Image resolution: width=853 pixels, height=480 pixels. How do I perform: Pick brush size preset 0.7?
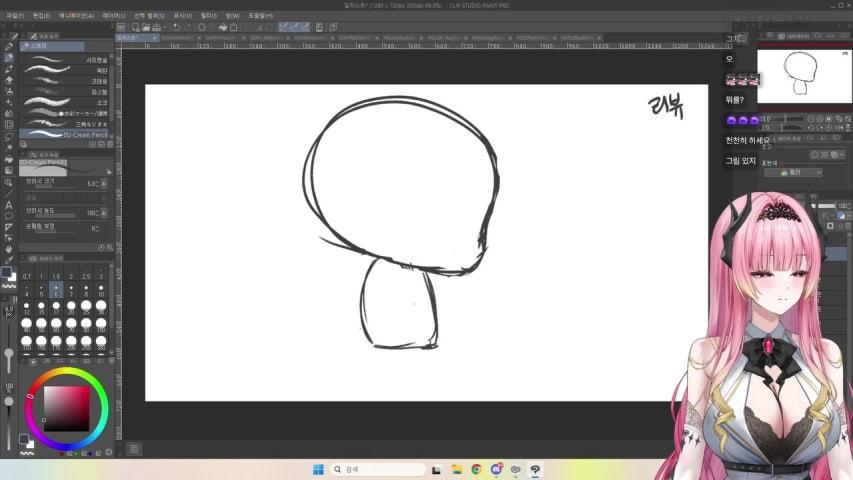(x=27, y=273)
